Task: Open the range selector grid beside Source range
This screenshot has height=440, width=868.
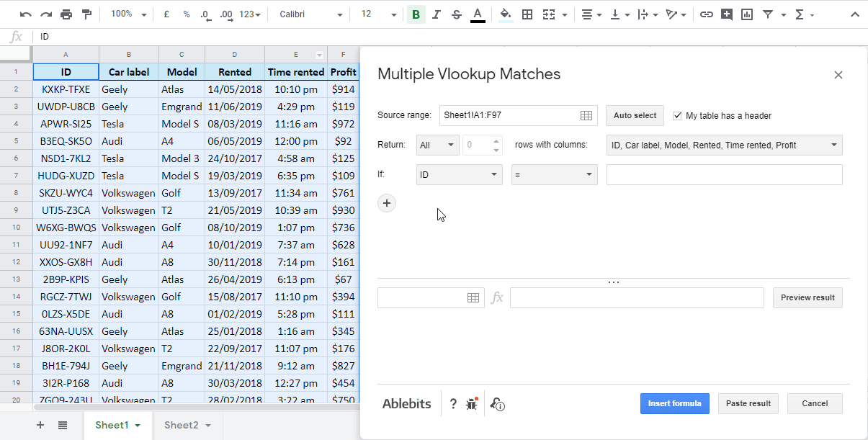Action: [587, 115]
